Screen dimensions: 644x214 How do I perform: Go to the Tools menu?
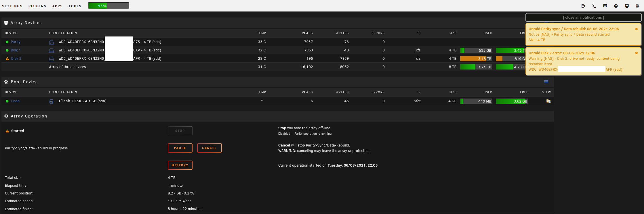tap(75, 6)
